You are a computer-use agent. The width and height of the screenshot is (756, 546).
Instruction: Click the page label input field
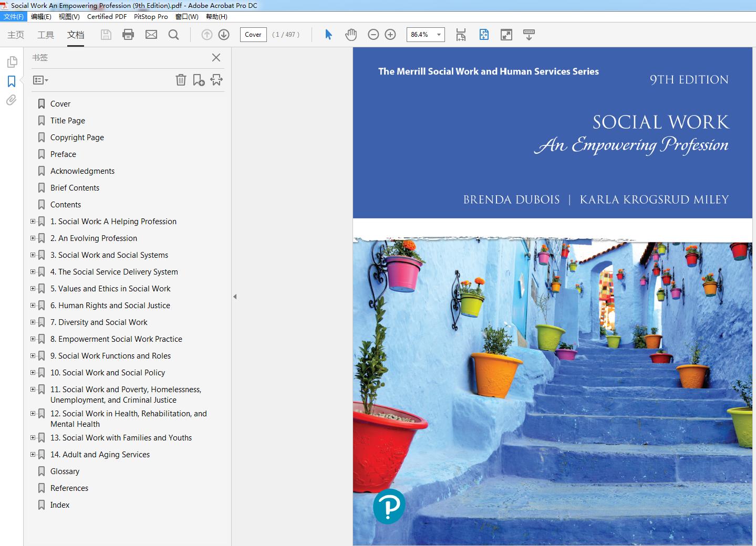253,35
